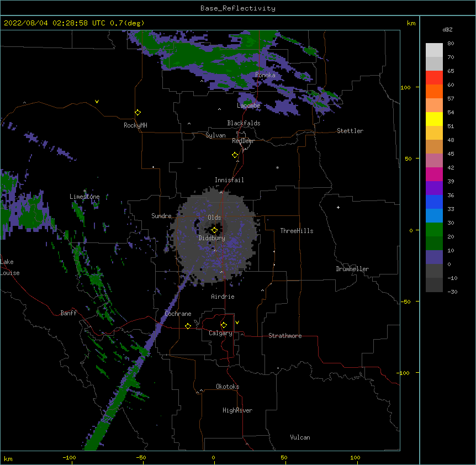Click the Sylvan label
This screenshot has height=465, width=476.
(x=215, y=135)
